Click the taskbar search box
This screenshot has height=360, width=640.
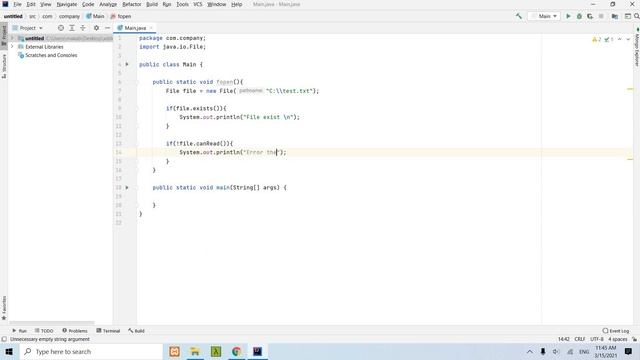(91, 351)
